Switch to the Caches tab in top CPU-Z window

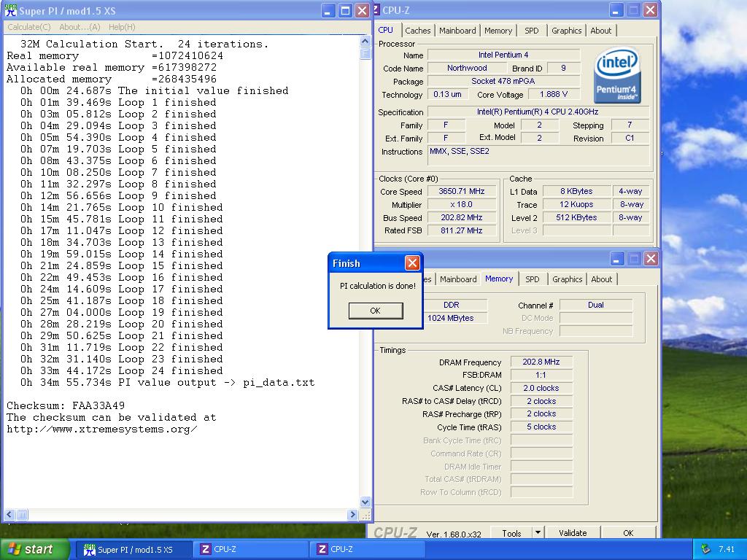418,31
